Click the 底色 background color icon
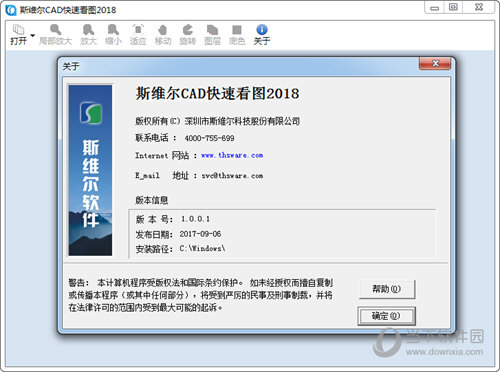Viewport: 500px width, 372px height. [237, 35]
